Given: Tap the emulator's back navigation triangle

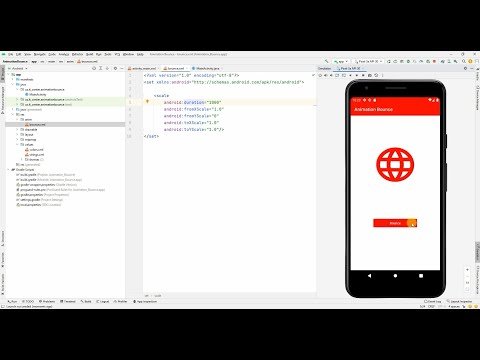Looking at the screenshot, I should click(x=369, y=276).
